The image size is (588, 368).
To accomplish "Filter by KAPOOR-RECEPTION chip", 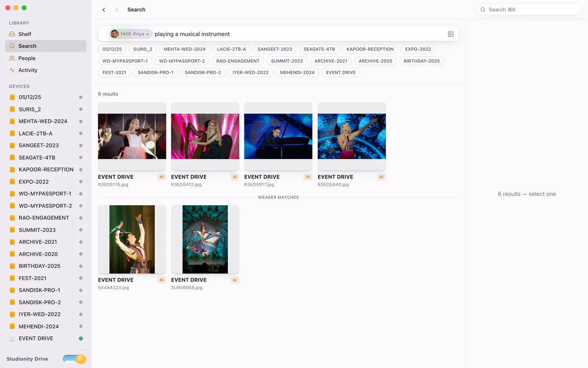I will pyautogui.click(x=370, y=49).
